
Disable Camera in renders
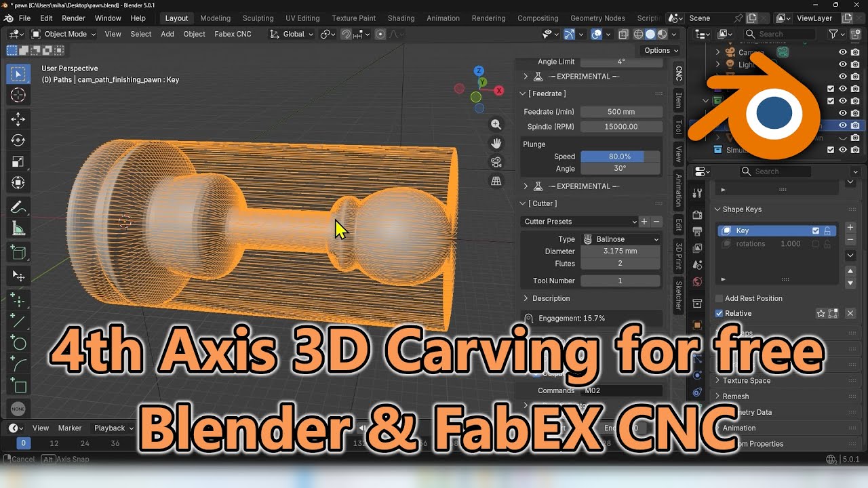[x=855, y=52]
